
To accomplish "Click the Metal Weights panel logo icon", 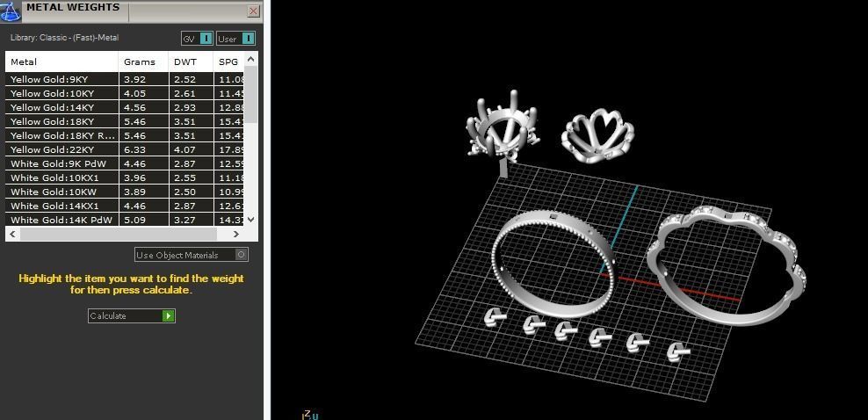I will click(11, 11).
